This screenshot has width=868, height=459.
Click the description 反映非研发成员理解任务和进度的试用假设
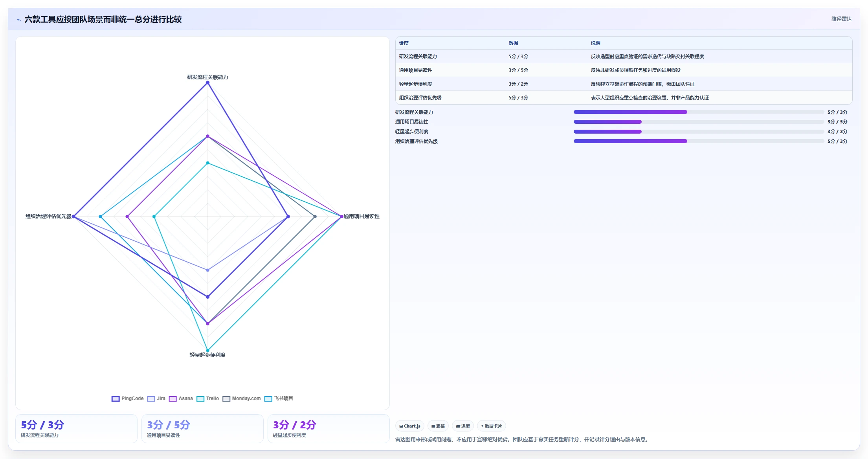point(635,70)
